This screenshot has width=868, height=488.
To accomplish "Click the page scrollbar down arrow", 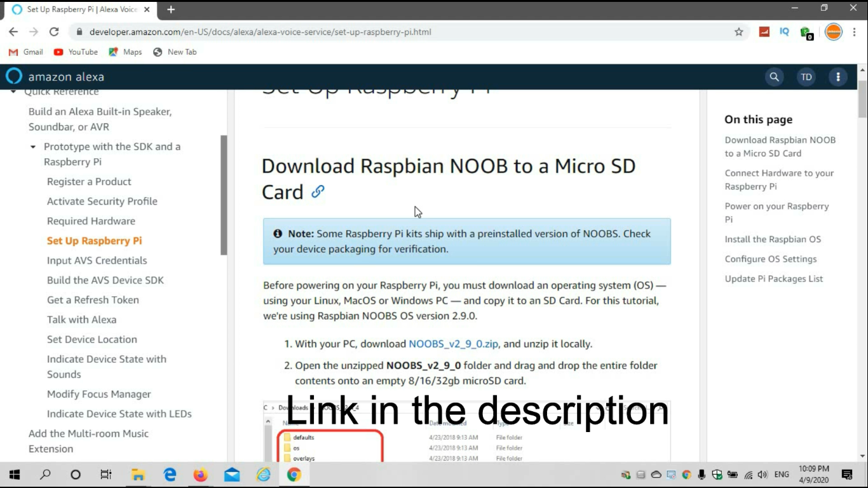I will (862, 456).
